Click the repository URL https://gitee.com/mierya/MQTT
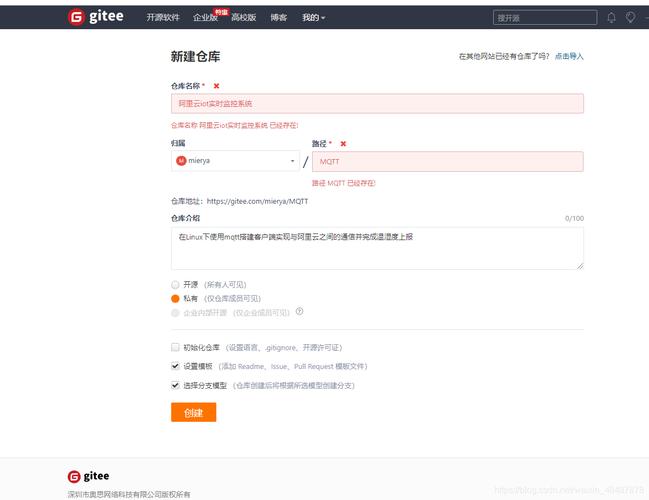Screen dimensions: 649x500 pyautogui.click(x=257, y=201)
